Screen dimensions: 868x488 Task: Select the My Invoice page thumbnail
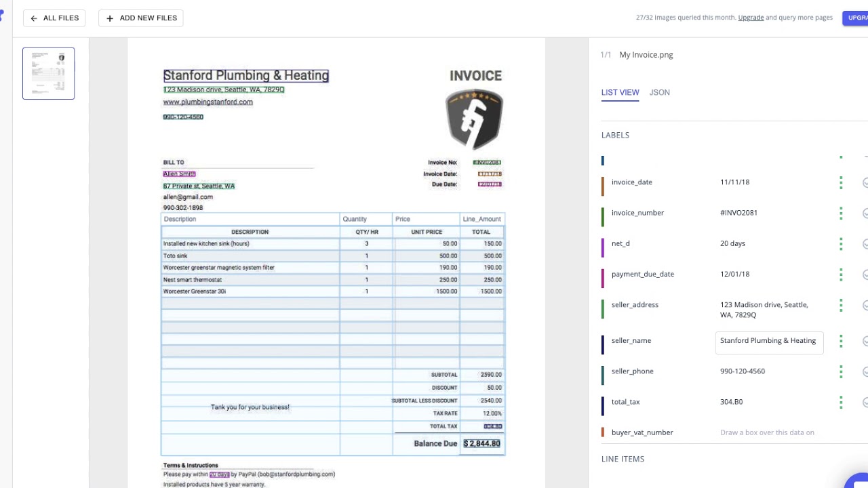[x=48, y=73]
